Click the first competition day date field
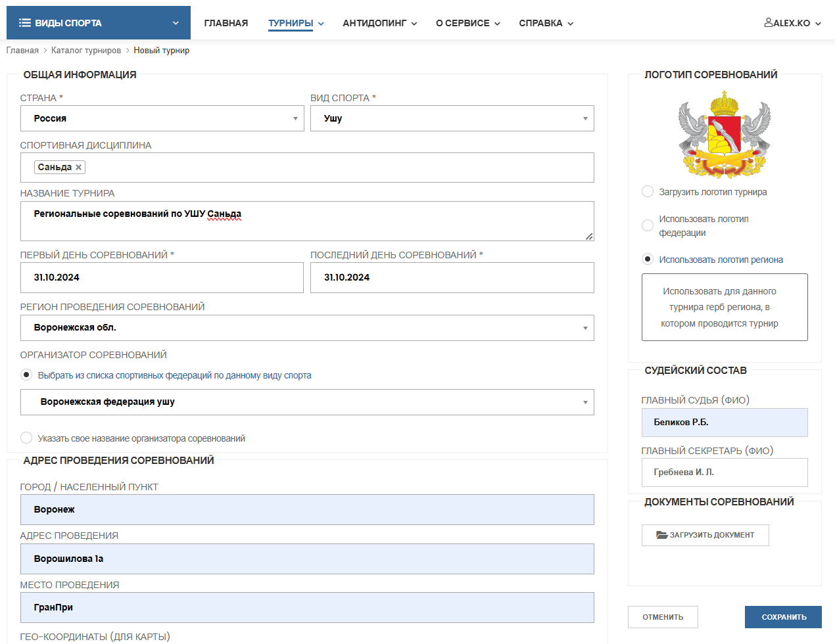835x644 pixels. tap(162, 277)
